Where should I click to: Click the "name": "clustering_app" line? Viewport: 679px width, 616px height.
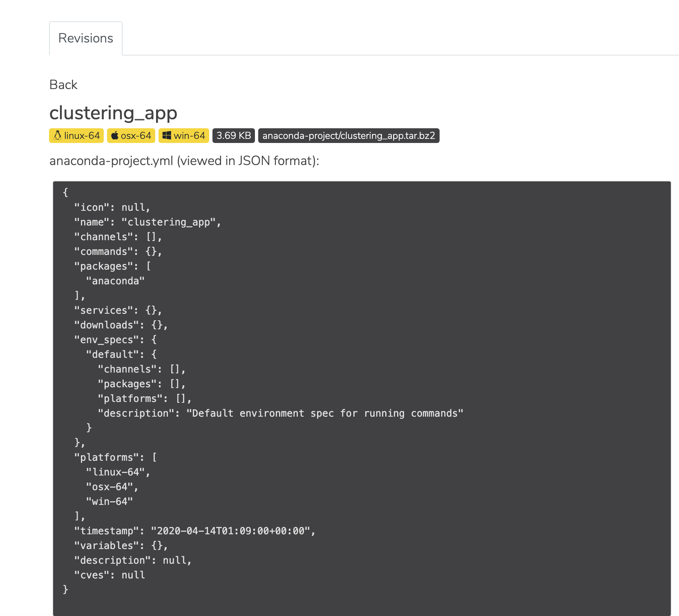point(148,222)
